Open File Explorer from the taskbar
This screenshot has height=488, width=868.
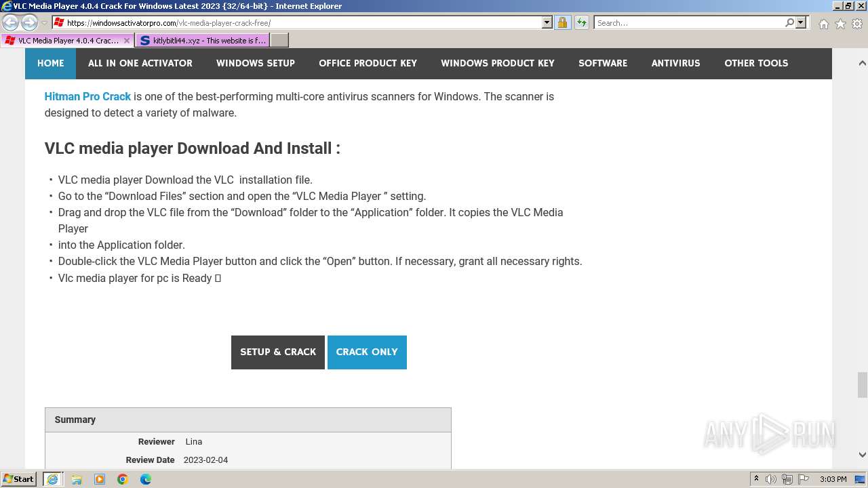[77, 479]
